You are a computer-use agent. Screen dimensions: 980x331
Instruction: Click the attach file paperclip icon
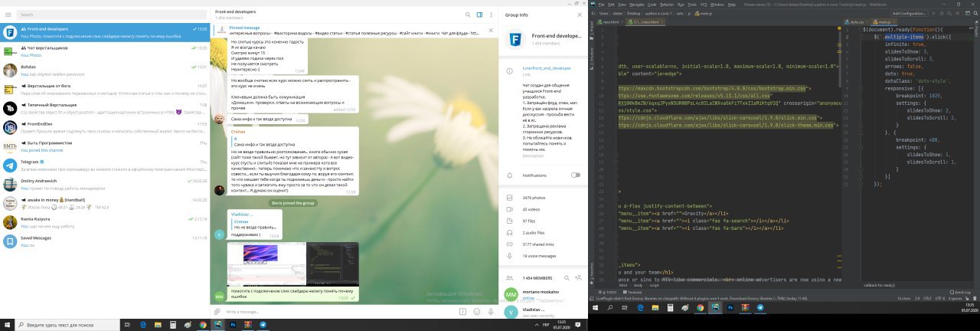[x=218, y=312]
